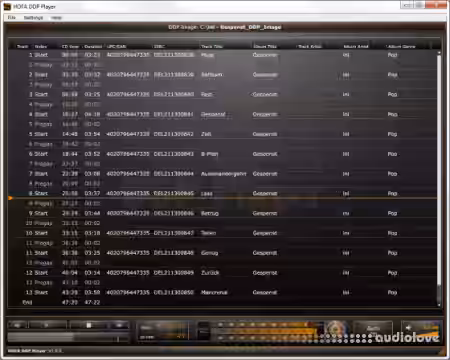This screenshot has width=450, height=360.
Task: Click the Track column header
Action: coord(22,46)
